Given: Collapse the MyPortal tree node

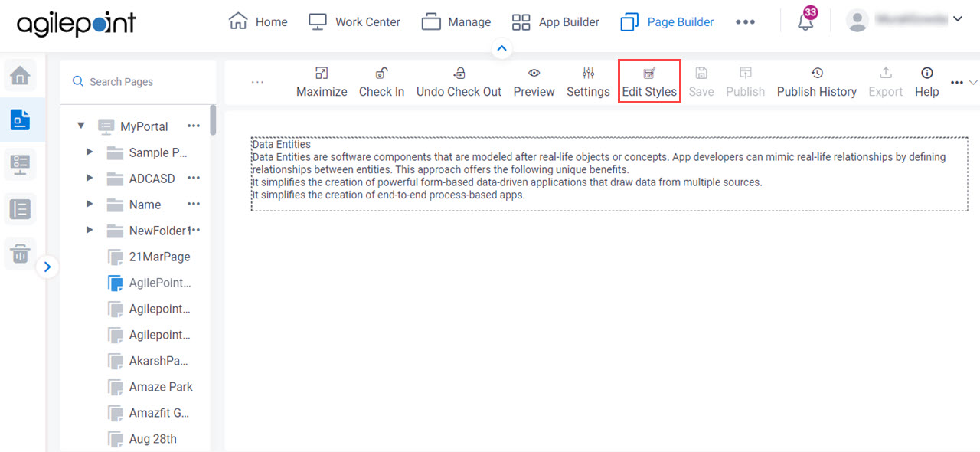Looking at the screenshot, I should pos(81,126).
